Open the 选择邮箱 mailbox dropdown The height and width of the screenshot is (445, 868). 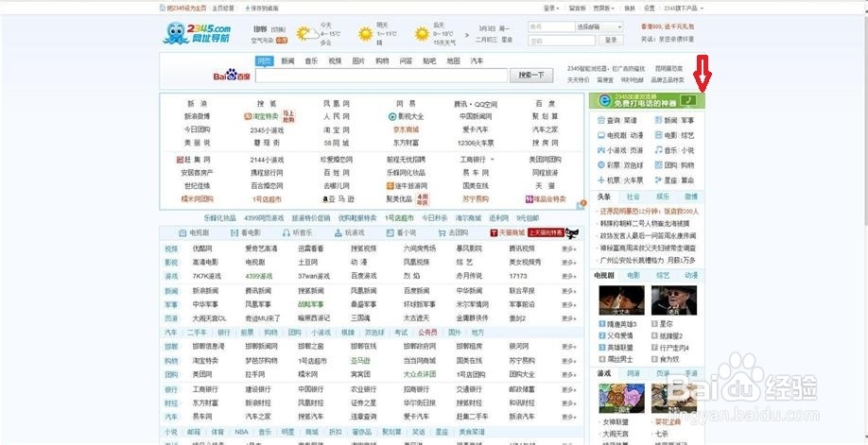click(x=599, y=26)
